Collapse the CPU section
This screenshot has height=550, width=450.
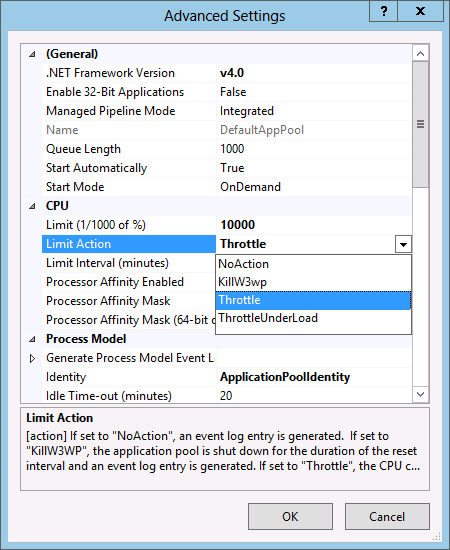32,206
